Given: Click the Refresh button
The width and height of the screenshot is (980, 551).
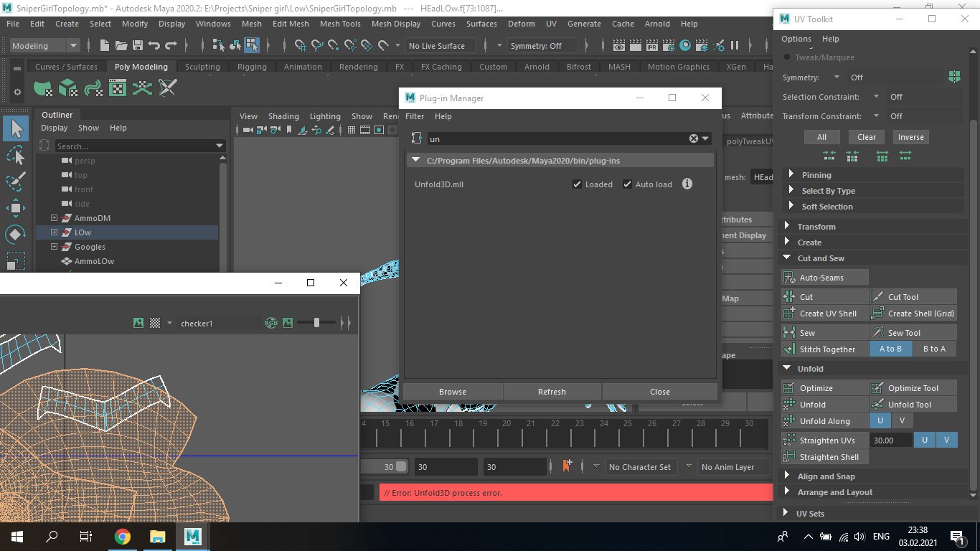Looking at the screenshot, I should [552, 392].
